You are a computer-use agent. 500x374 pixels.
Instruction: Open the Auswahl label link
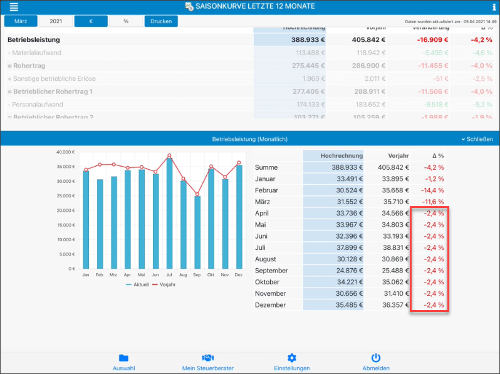coord(124,368)
